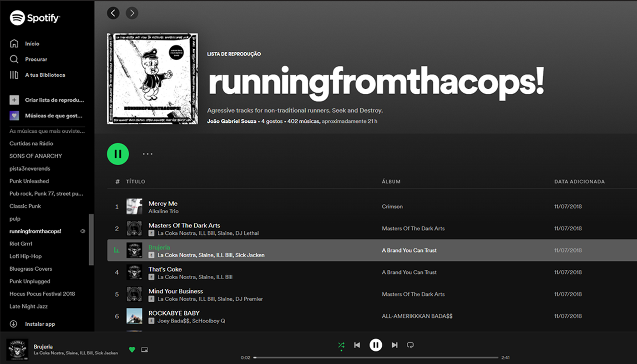Click the plus icon to create playlist

[14, 100]
